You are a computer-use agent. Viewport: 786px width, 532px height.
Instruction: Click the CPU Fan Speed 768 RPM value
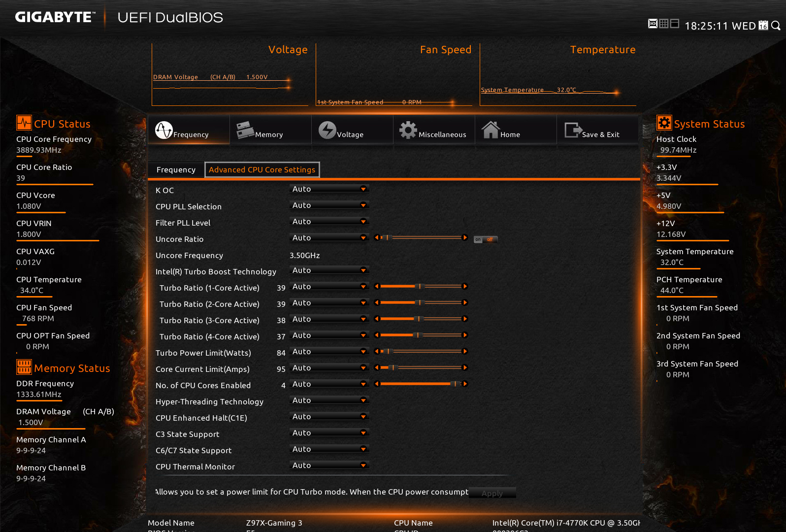click(38, 318)
